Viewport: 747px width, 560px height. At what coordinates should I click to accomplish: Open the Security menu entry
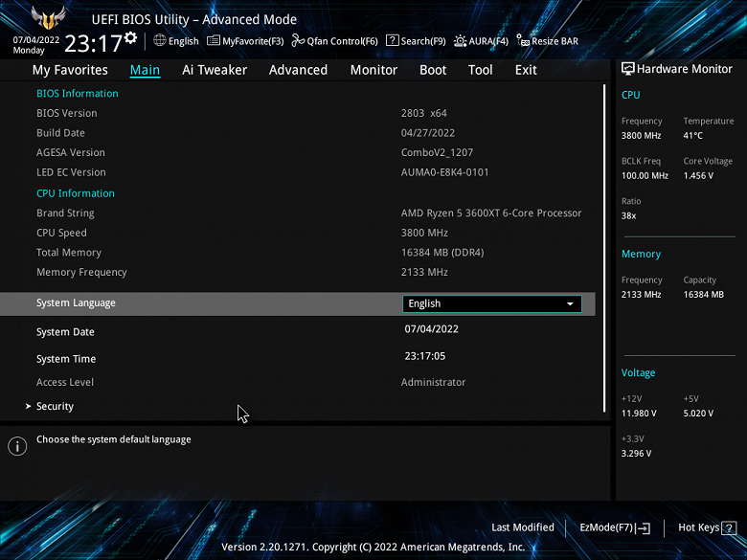55,406
